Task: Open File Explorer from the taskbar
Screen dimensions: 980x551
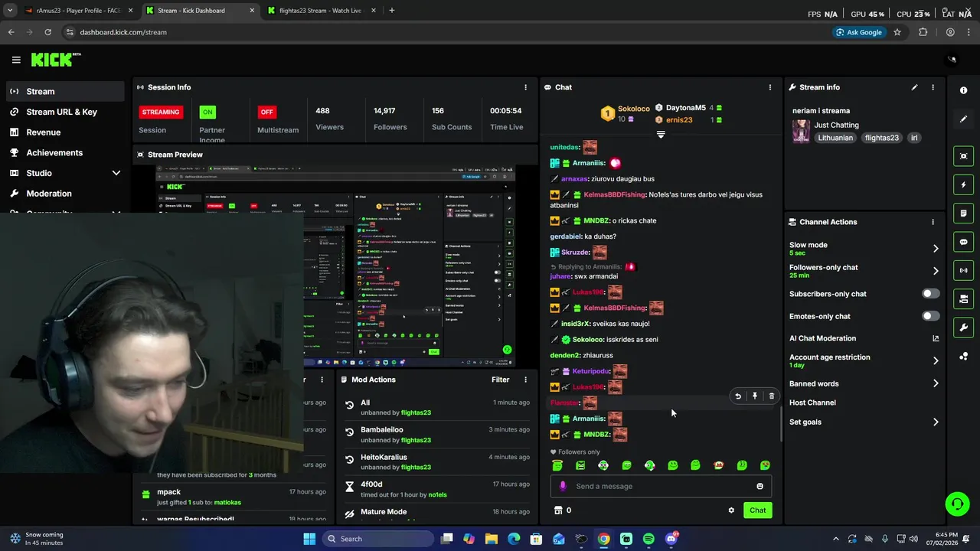Action: click(x=492, y=539)
